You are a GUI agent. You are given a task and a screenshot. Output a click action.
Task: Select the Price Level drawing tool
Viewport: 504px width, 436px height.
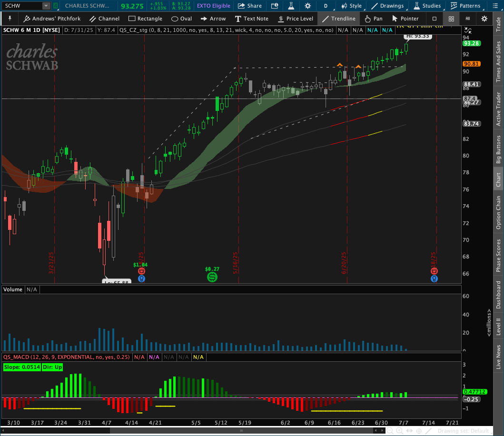296,19
